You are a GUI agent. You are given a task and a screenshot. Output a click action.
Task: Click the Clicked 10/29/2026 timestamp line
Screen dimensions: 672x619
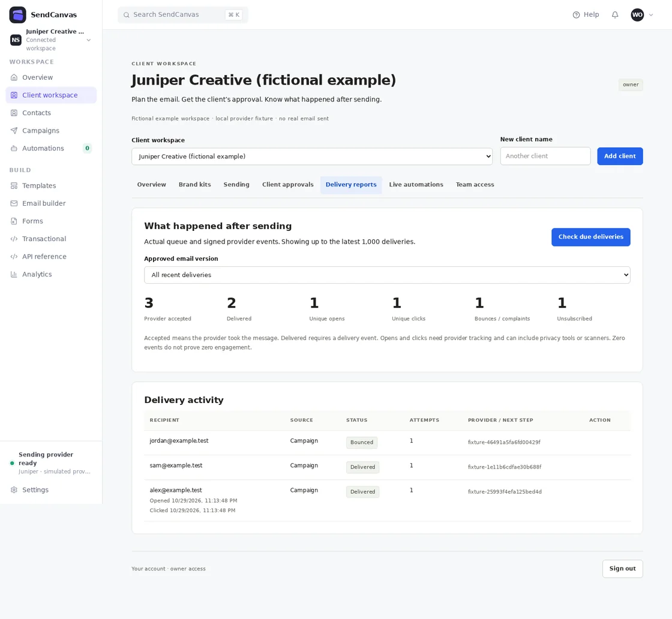(x=193, y=510)
